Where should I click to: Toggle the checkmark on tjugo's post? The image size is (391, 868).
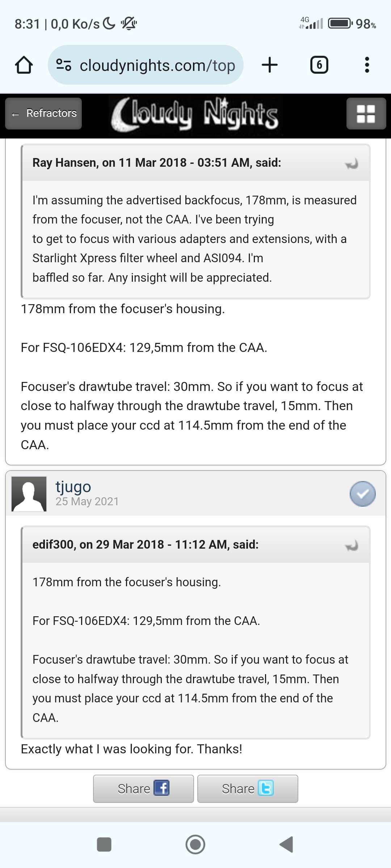click(362, 494)
